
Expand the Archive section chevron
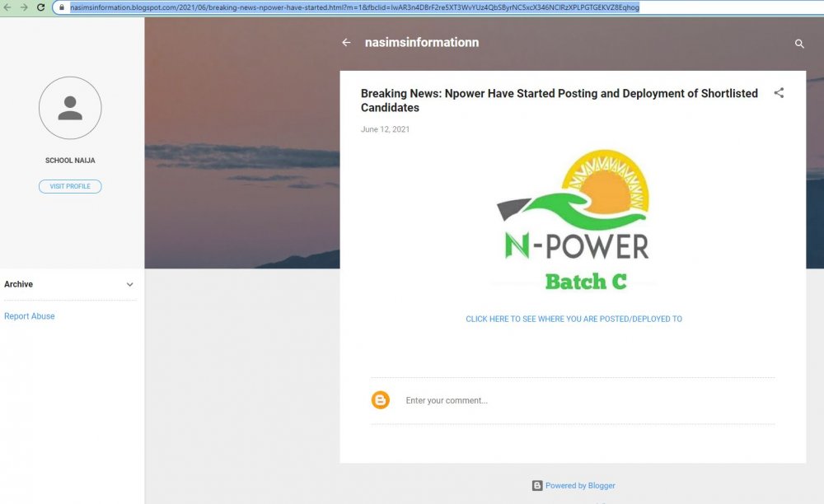(130, 285)
